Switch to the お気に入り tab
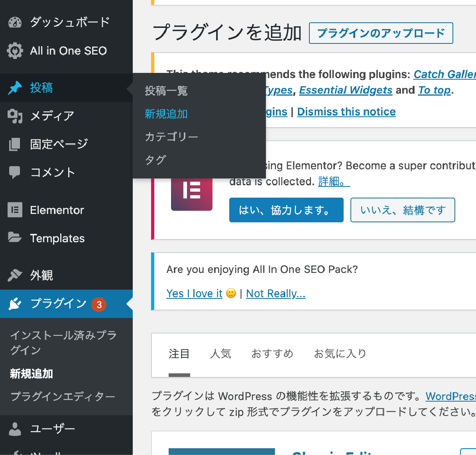This screenshot has height=455, width=476. [340, 354]
